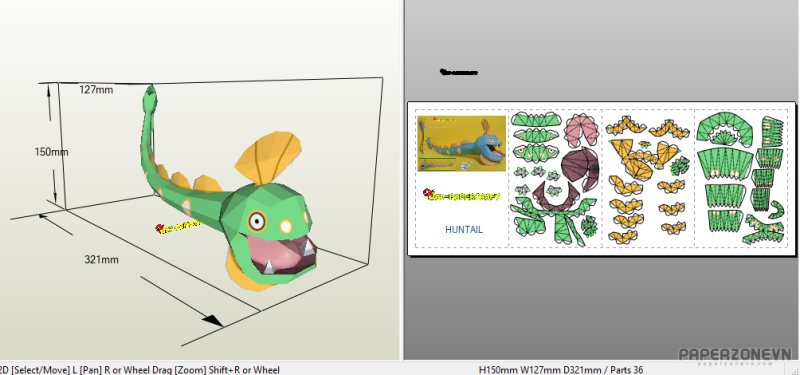Click the yellow papercraft logo in the 3D view

pos(178,227)
